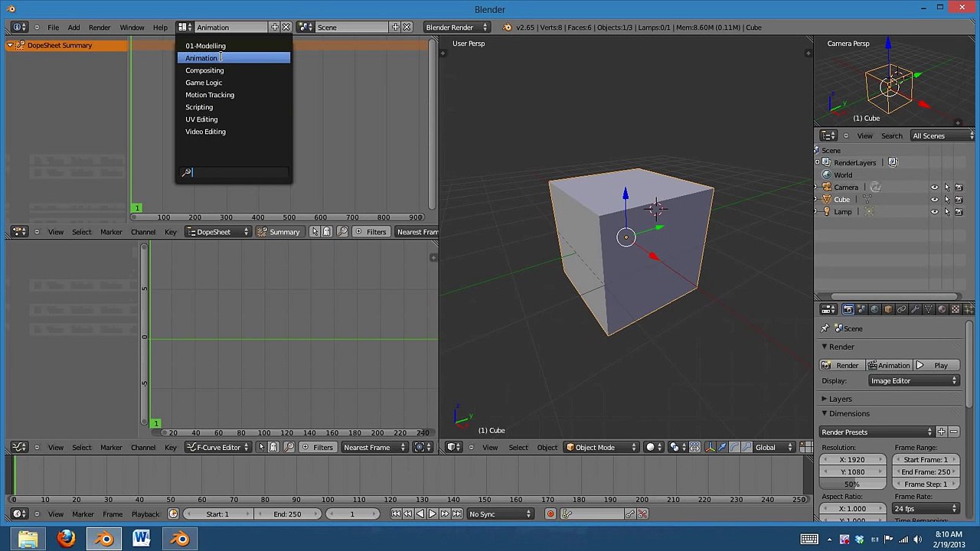Click the End: 250 frame field
The height and width of the screenshot is (551, 980).
click(287, 514)
